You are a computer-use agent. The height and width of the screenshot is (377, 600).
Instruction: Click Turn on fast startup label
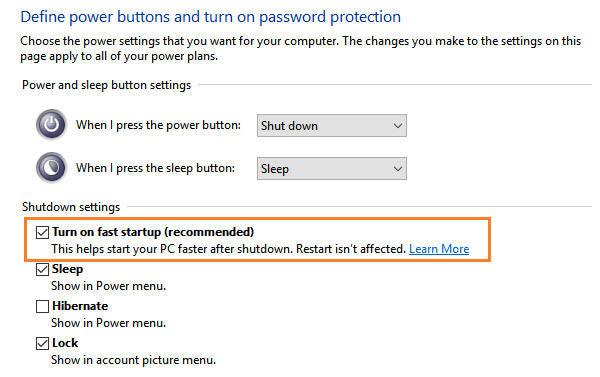pyautogui.click(x=153, y=232)
